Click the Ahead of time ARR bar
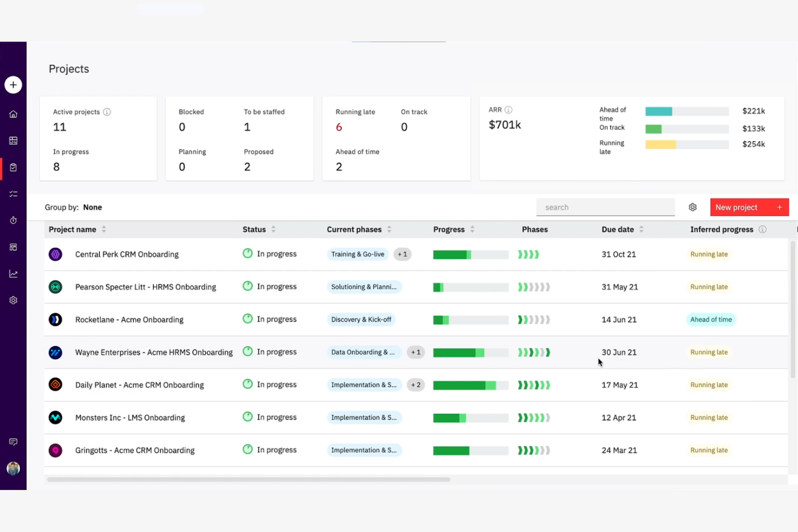This screenshot has width=798, height=532. [x=687, y=112]
